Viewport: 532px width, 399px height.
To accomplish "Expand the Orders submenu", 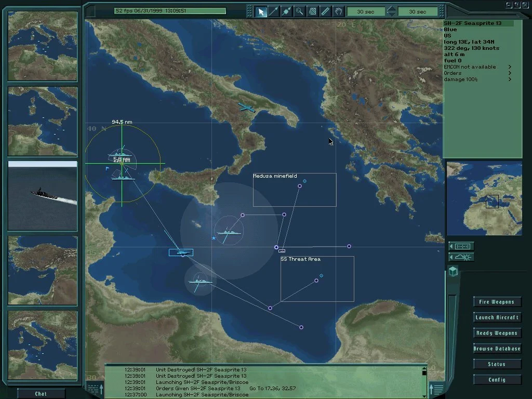I will pyautogui.click(x=510, y=73).
